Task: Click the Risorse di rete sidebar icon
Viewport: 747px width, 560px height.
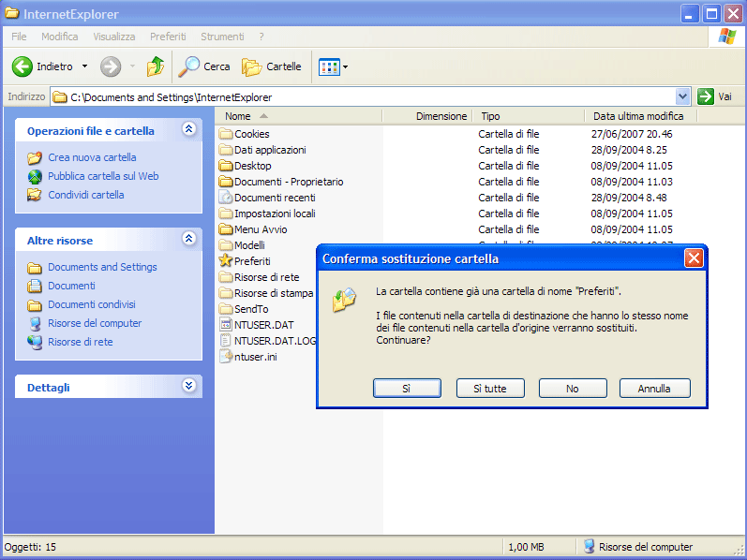Action: coord(35,343)
